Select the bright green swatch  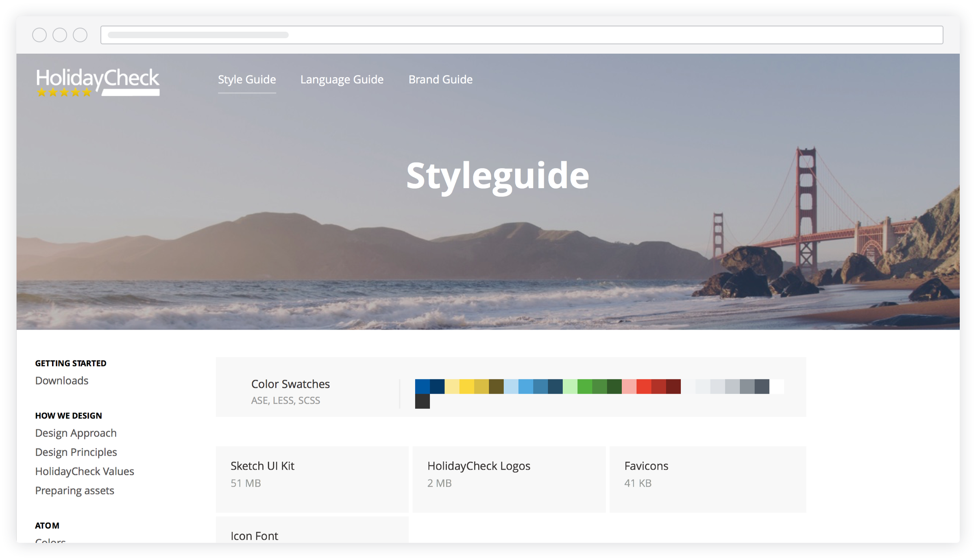585,386
